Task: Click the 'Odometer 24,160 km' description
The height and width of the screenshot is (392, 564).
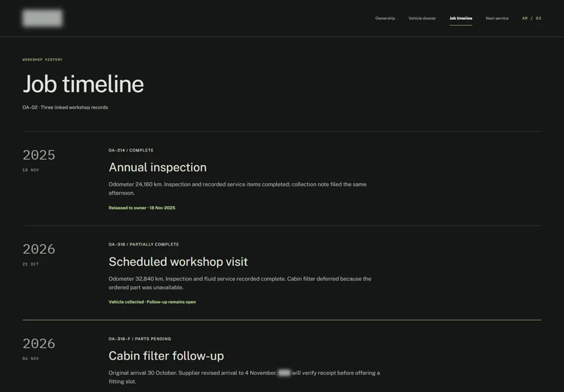Action: (237, 189)
